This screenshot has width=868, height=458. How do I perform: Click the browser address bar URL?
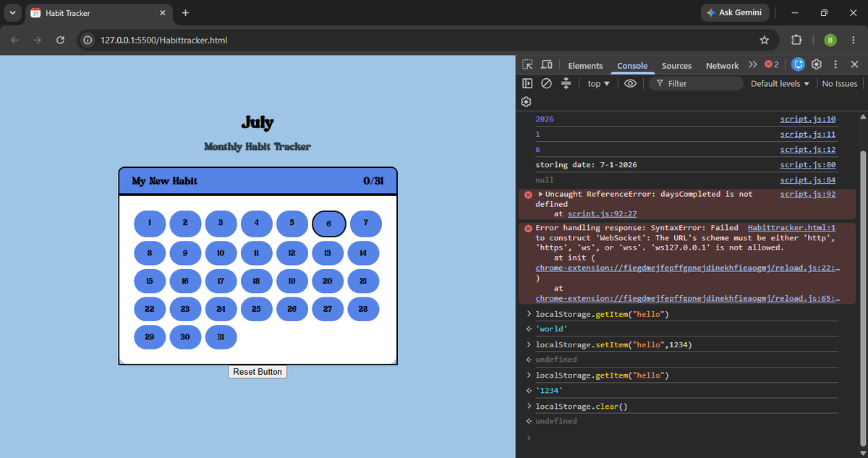pyautogui.click(x=164, y=40)
